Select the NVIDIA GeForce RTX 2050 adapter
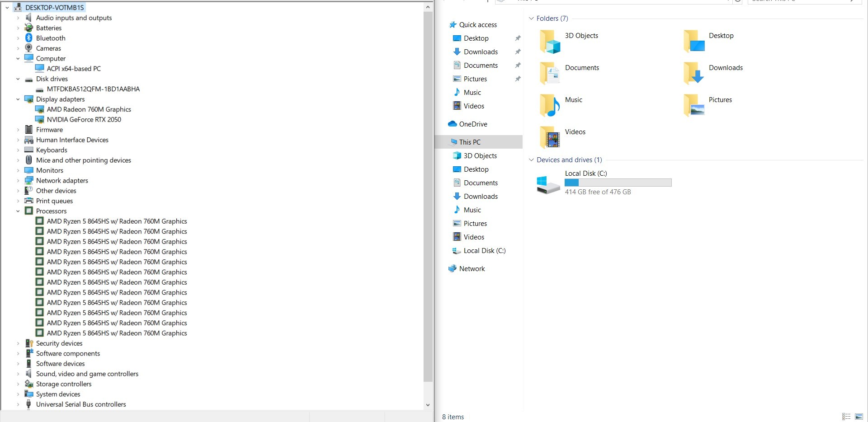868x422 pixels. [x=84, y=119]
